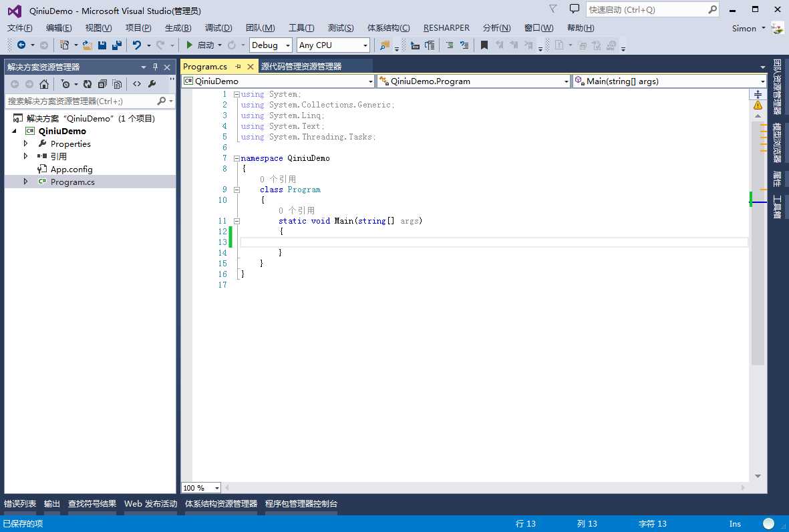Screen dimensions: 789x532
Task: Toggle a bookmark with the bookmark icon
Action: (x=484, y=45)
